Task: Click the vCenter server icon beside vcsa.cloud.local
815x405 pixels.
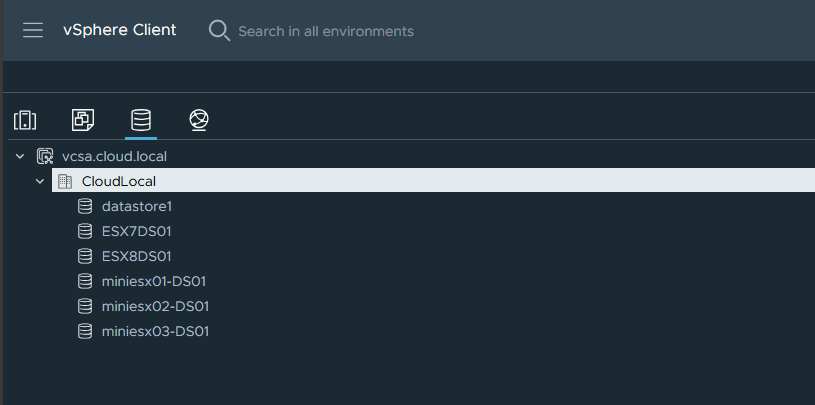Action: tap(45, 156)
